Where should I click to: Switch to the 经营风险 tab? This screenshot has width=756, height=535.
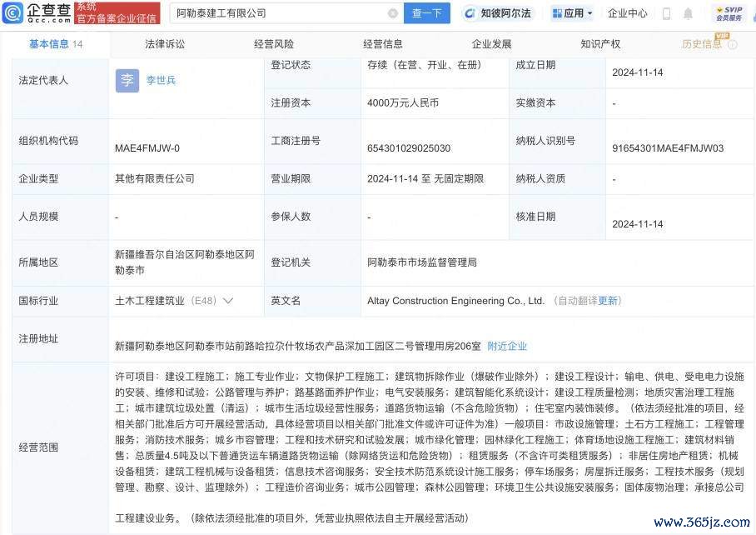pyautogui.click(x=274, y=44)
